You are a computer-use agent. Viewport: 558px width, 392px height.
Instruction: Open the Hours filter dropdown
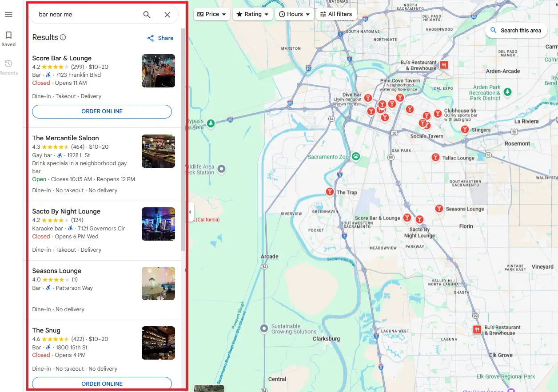point(294,14)
